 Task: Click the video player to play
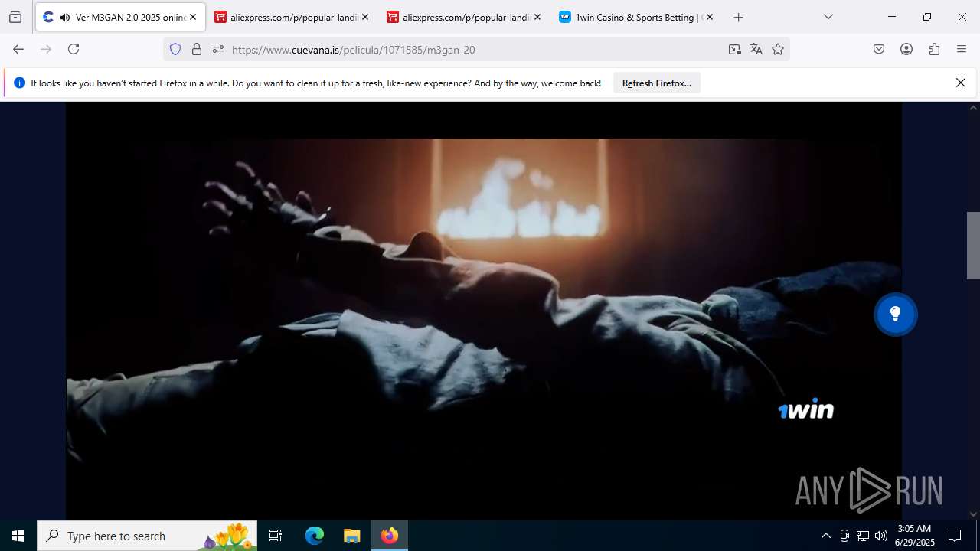[483, 310]
